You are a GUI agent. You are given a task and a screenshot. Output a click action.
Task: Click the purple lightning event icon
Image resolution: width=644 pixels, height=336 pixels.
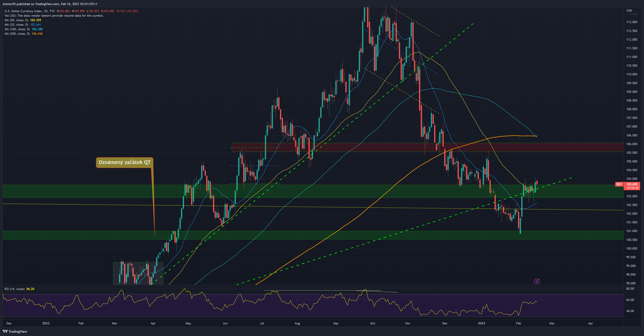[537, 281]
